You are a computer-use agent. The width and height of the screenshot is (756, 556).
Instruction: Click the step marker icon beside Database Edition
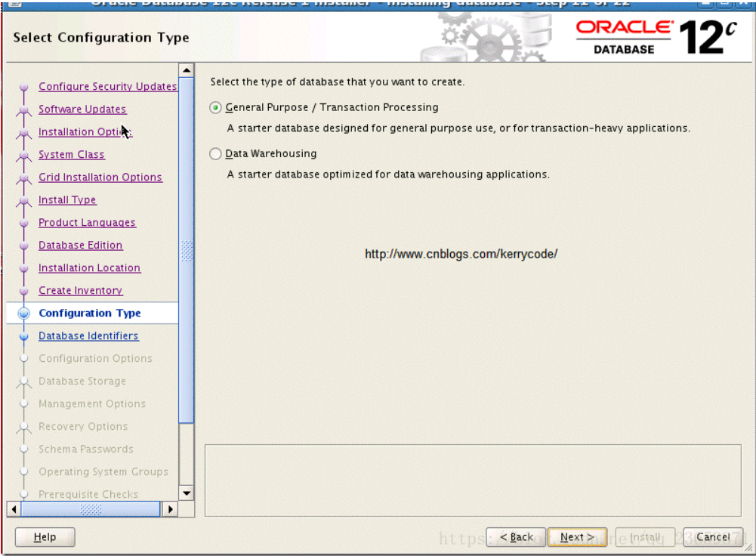tap(23, 246)
